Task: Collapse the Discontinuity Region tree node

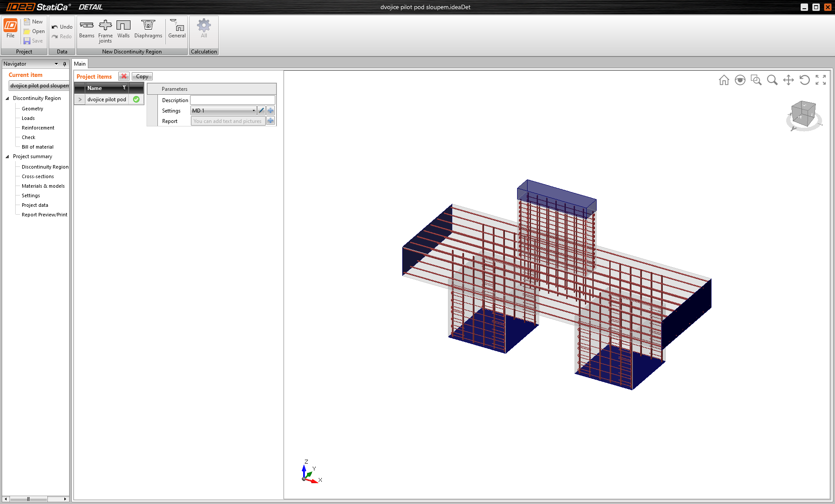Action: 7,98
